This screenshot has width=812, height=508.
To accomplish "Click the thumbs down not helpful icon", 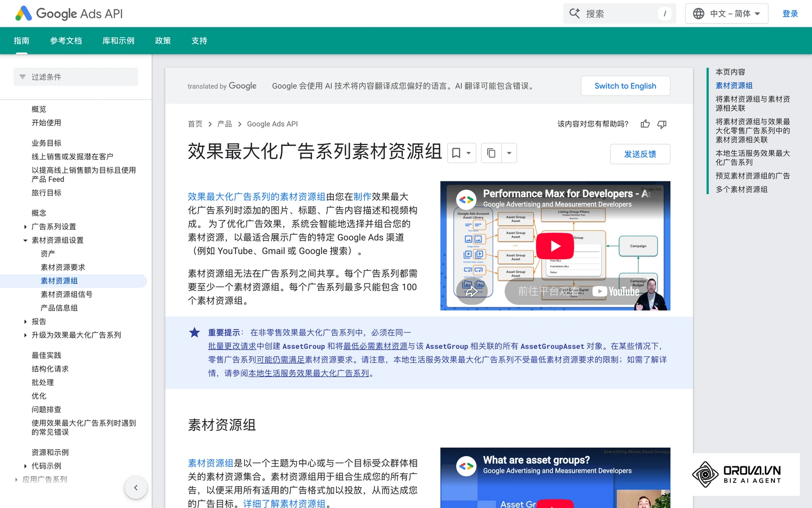I will tap(662, 124).
